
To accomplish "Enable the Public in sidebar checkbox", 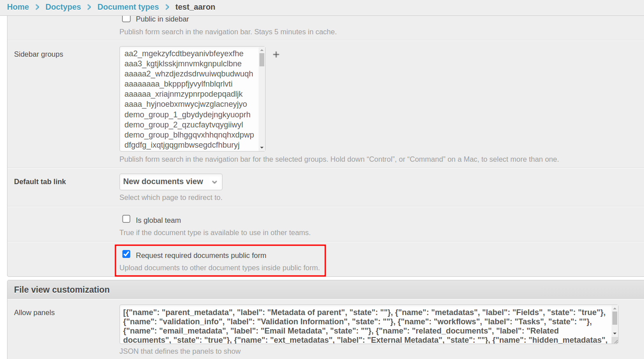I will (126, 19).
